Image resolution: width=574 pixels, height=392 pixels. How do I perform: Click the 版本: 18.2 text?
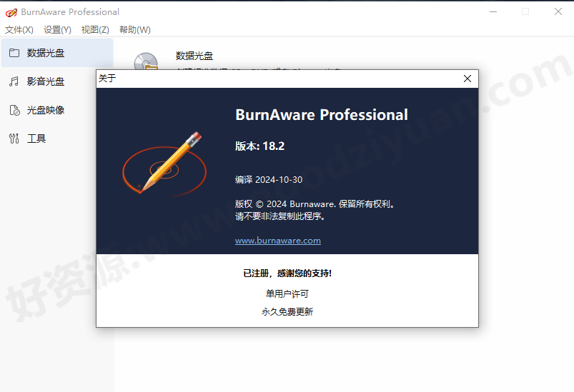point(259,146)
